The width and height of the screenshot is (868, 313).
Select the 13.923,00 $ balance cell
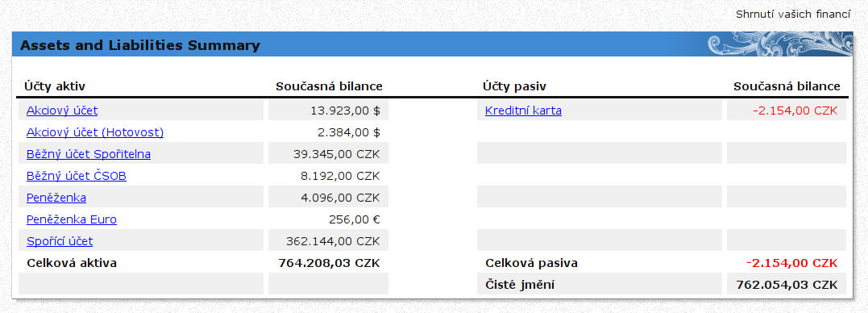(x=328, y=111)
